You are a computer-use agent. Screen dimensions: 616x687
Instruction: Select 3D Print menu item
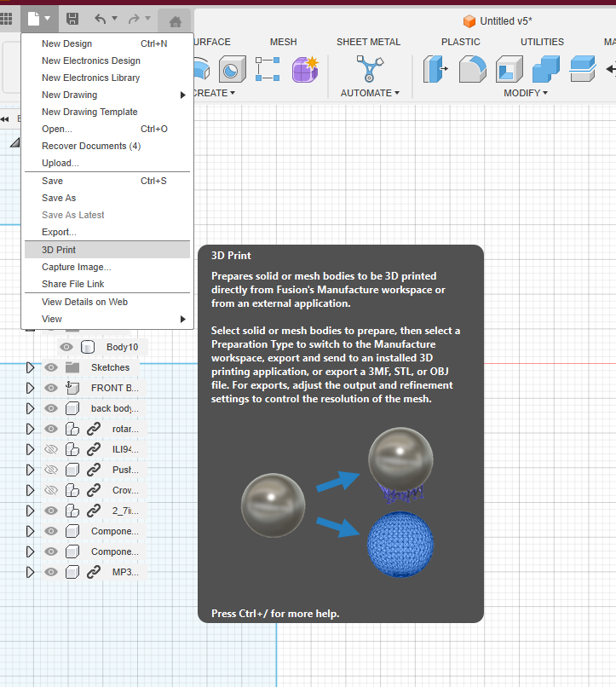pos(107,250)
